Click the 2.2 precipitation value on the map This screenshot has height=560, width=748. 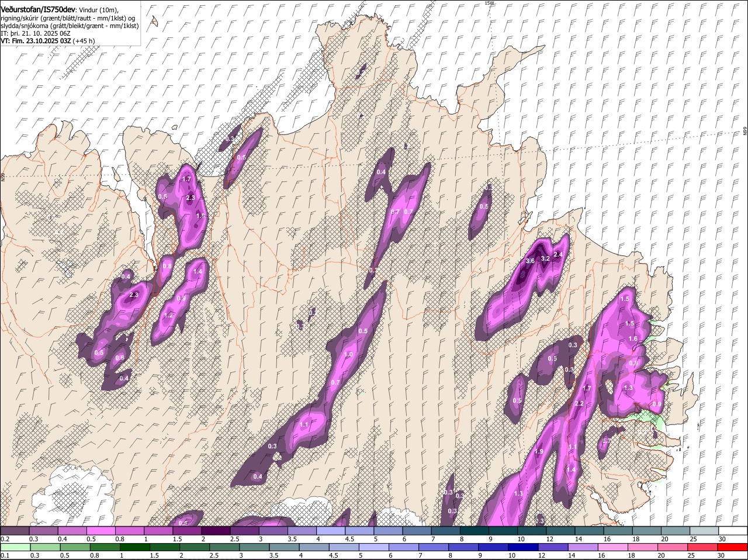[x=579, y=404]
